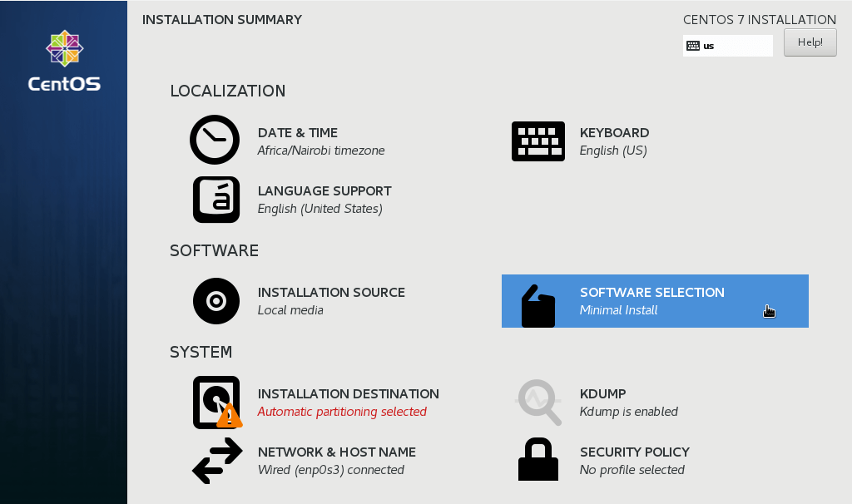
Task: Open SECURITY POLICY label
Action: click(635, 452)
